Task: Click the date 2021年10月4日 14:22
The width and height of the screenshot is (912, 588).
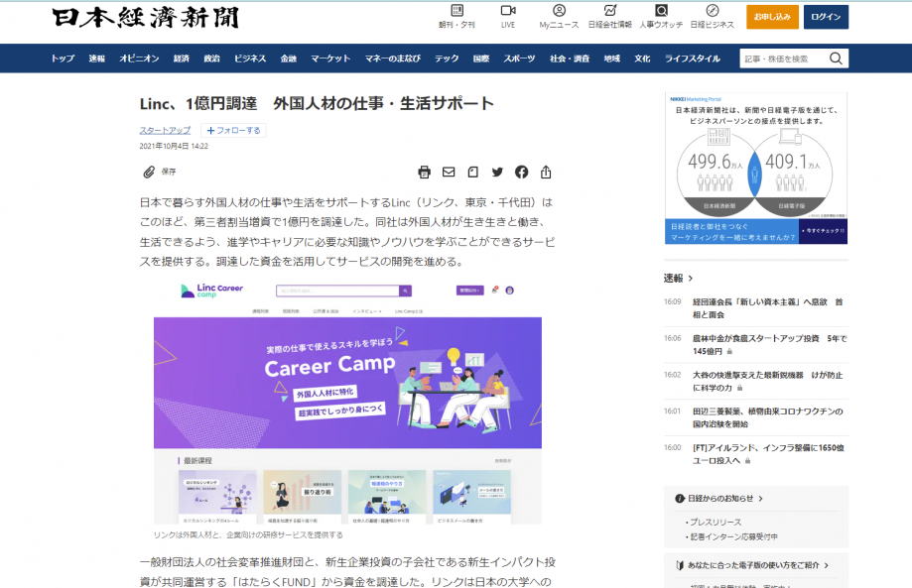Action: [174, 147]
